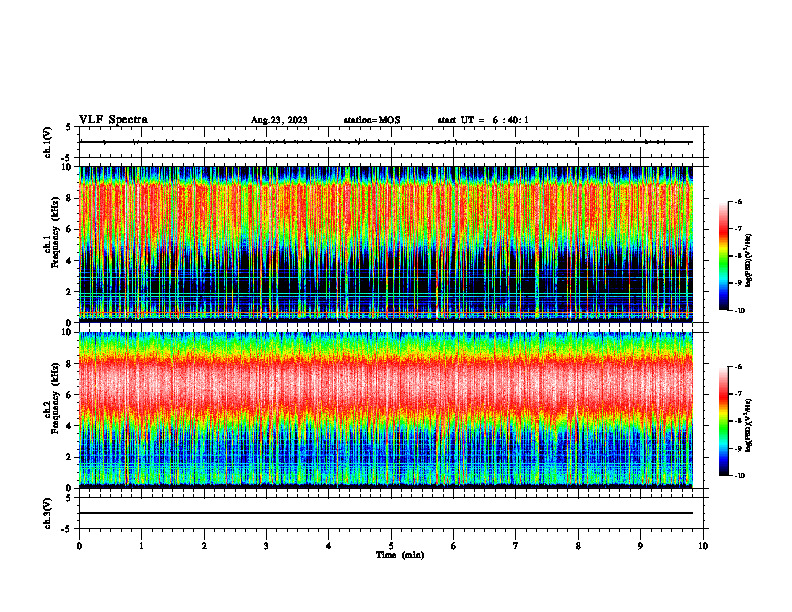Click the "-6" label on ch.1 colorbar
792x612 pixels.
coord(738,201)
